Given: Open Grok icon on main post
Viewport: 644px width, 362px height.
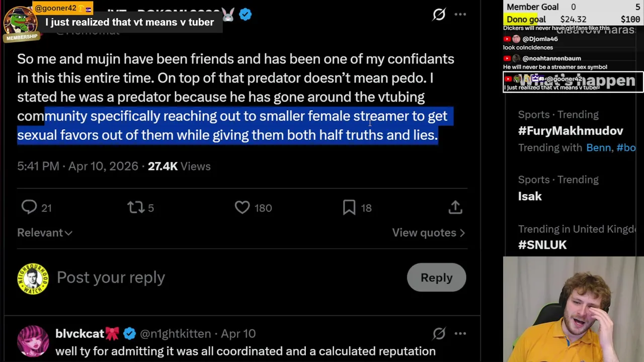Looking at the screenshot, I should coord(439,14).
